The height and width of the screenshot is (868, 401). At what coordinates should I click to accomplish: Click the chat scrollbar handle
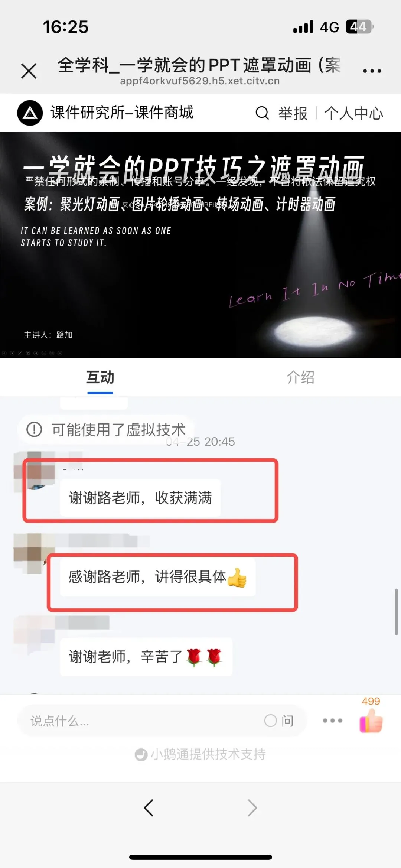[396, 612]
